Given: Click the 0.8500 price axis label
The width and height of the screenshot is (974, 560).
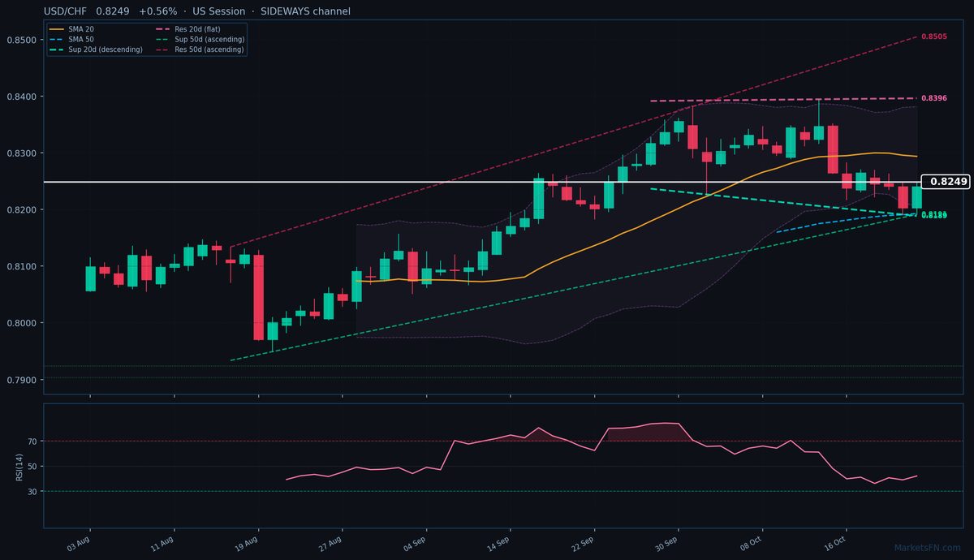Looking at the screenshot, I should 20,40.
